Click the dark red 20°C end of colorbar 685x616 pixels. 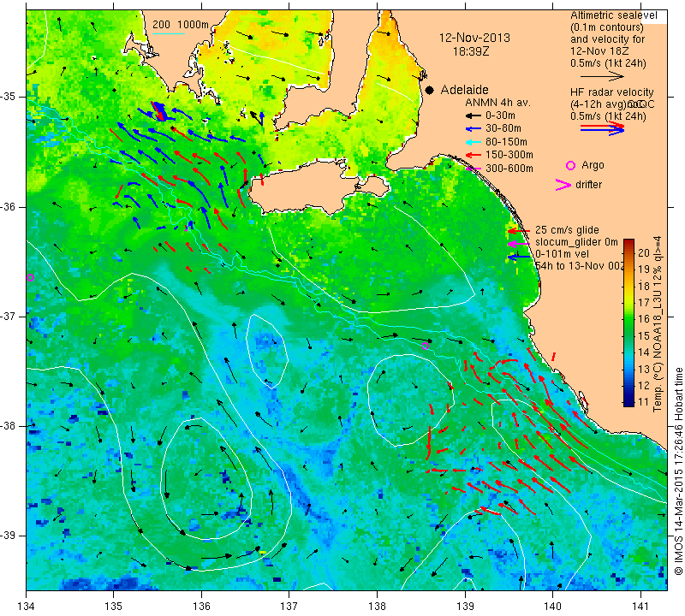coord(628,243)
